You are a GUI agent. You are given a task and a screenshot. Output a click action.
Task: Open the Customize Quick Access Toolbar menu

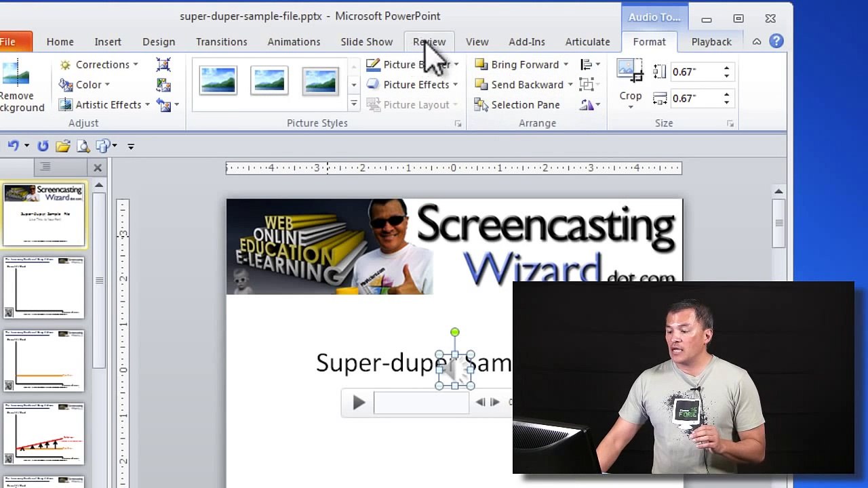click(131, 146)
